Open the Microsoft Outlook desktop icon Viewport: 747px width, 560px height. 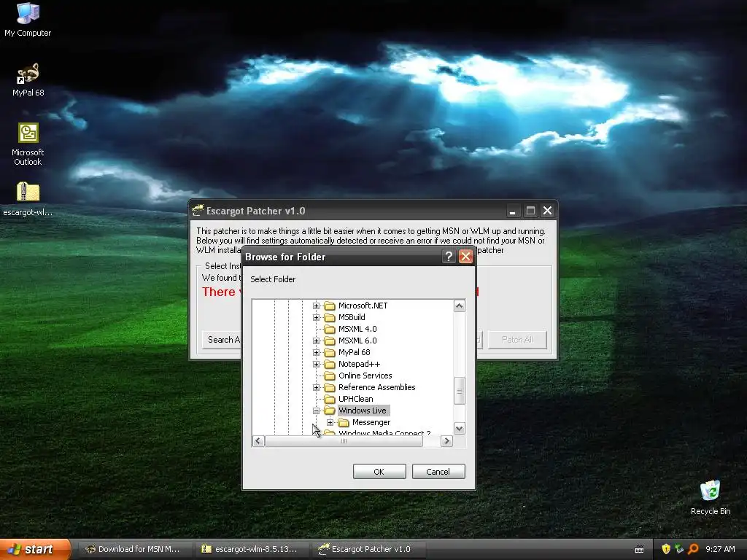click(x=28, y=144)
